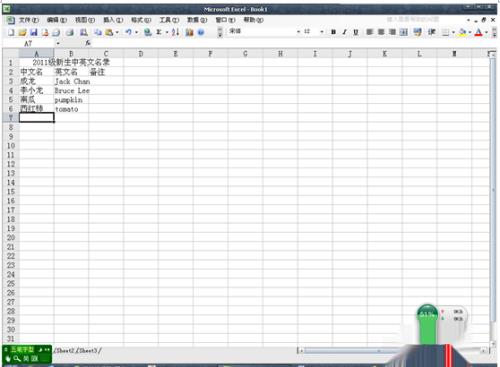Open the 视图 (View) menu

point(85,20)
